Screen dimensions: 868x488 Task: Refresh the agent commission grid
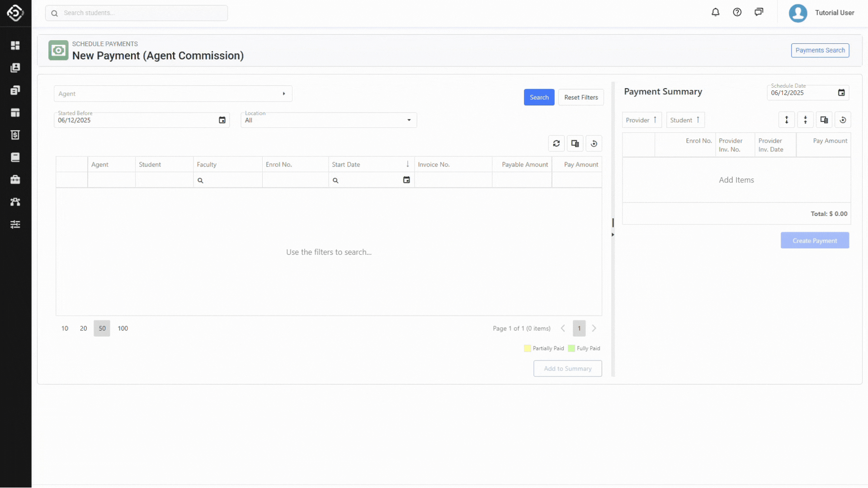(556, 144)
